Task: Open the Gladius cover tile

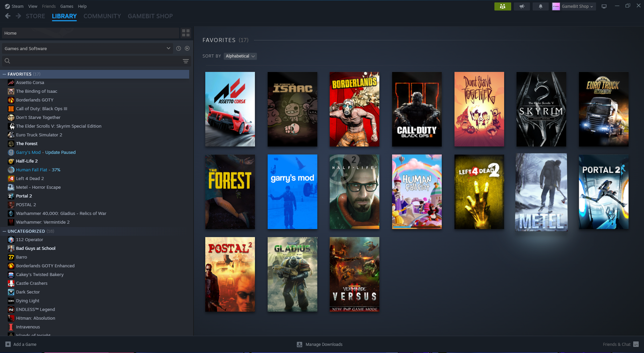Action: coord(292,274)
